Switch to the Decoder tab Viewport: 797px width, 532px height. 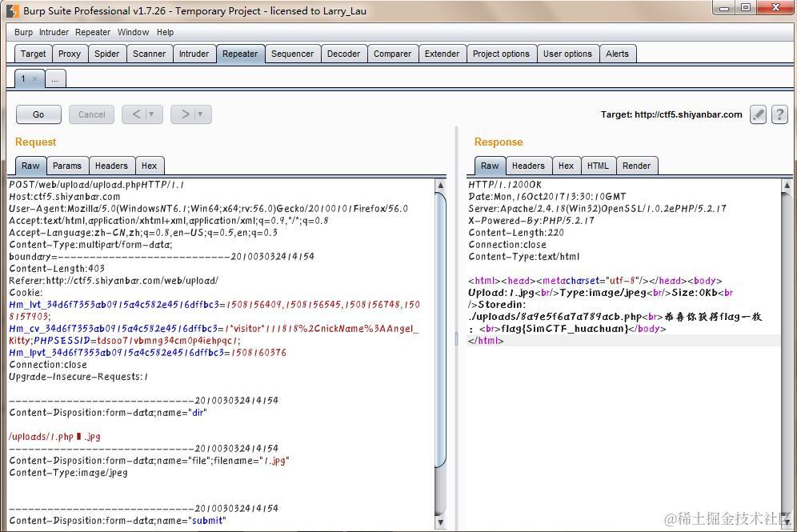(x=343, y=54)
